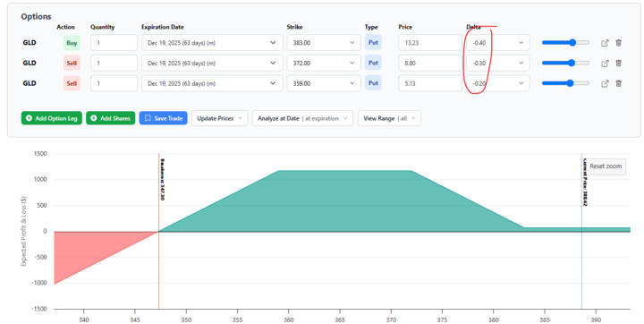Switch the Put type on the 372.00 leg
The image size is (644, 324).
[373, 63]
